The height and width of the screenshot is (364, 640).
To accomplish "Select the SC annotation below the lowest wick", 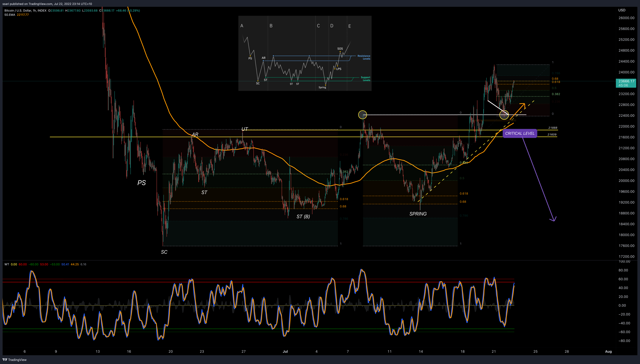I will click(164, 252).
